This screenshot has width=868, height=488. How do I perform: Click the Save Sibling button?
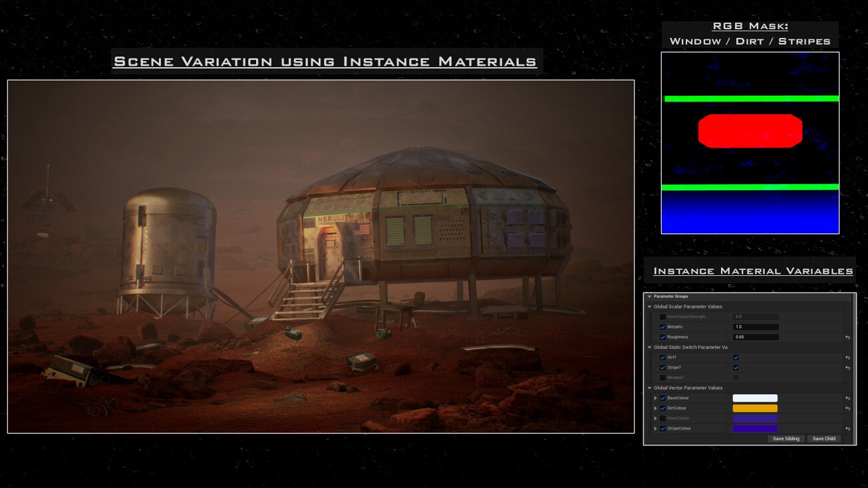(786, 439)
